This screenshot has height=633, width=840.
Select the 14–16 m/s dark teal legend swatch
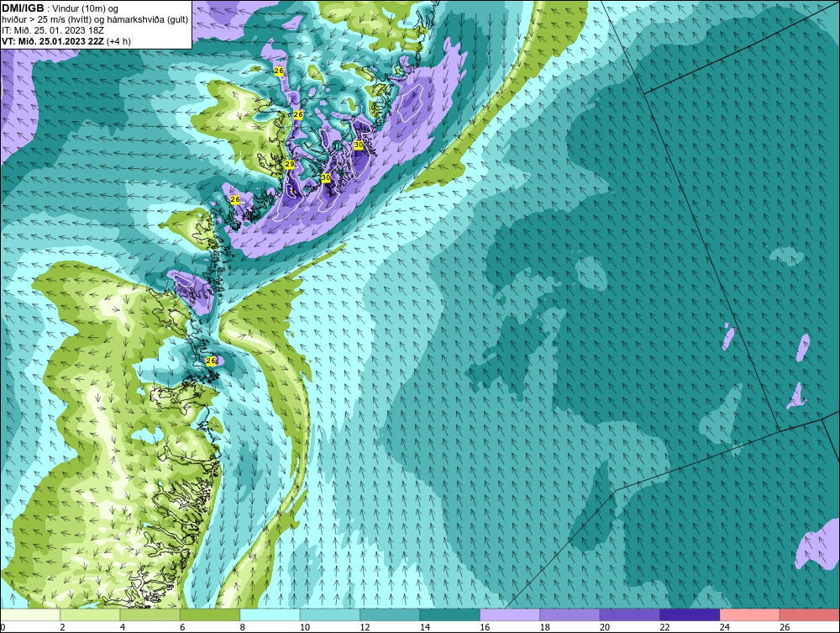tap(450, 615)
